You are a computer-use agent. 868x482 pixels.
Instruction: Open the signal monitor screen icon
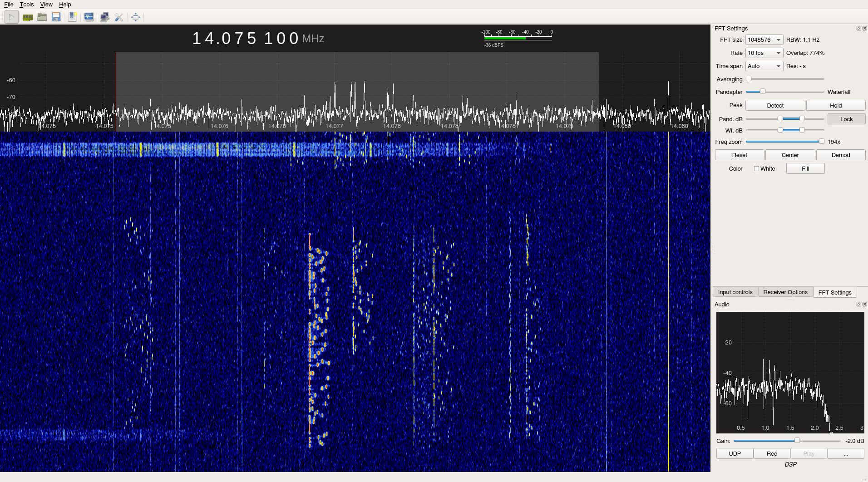[x=89, y=17]
